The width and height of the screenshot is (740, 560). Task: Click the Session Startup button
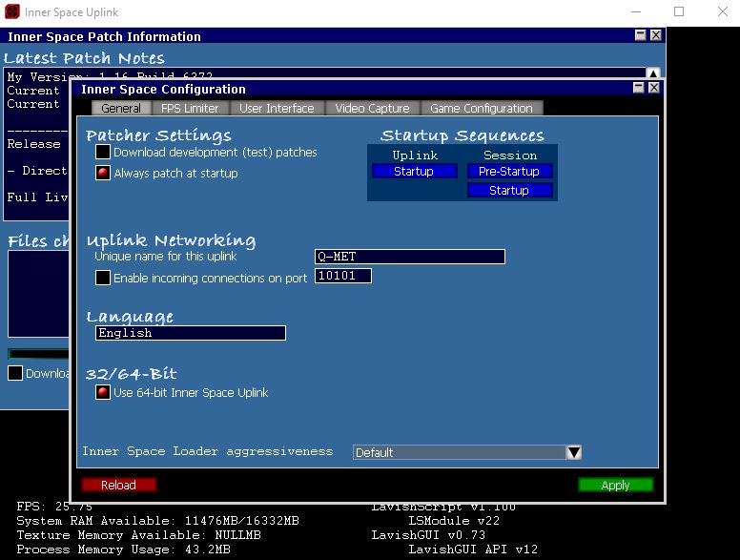509,190
